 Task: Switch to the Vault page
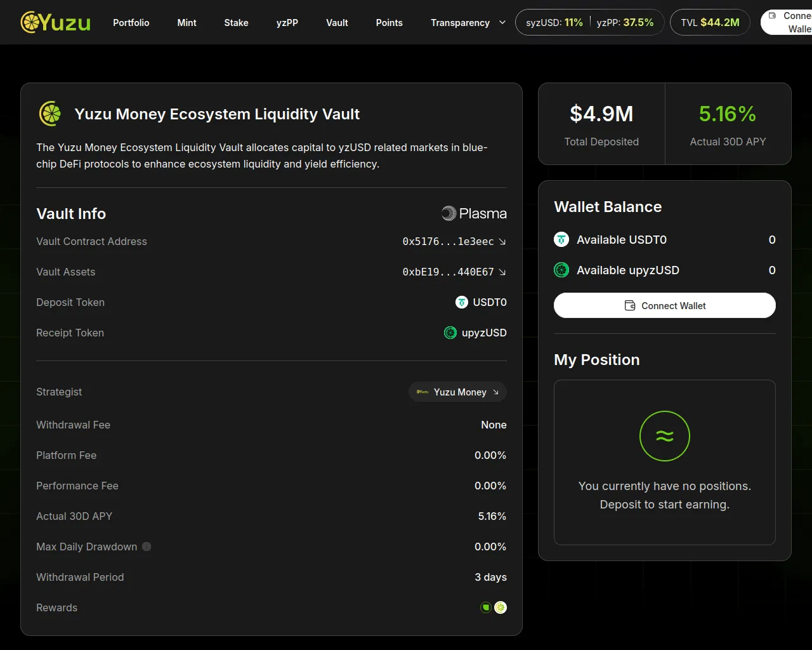(337, 22)
